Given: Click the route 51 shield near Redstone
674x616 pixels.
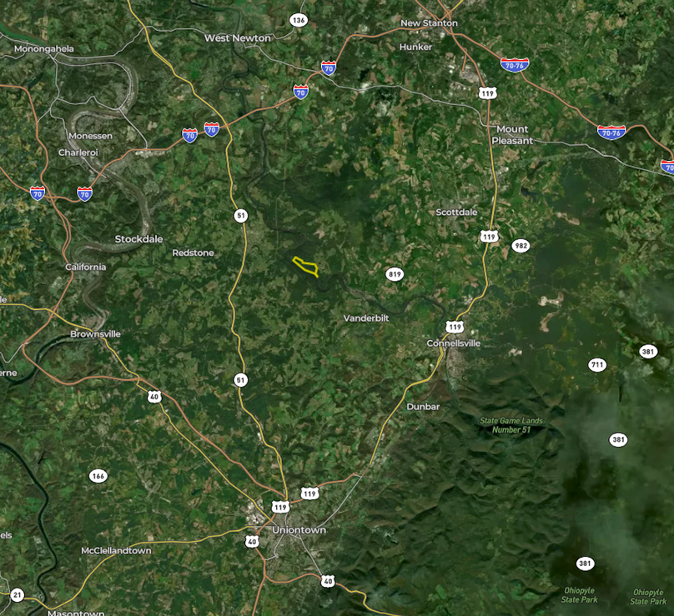Looking at the screenshot, I should tap(241, 216).
